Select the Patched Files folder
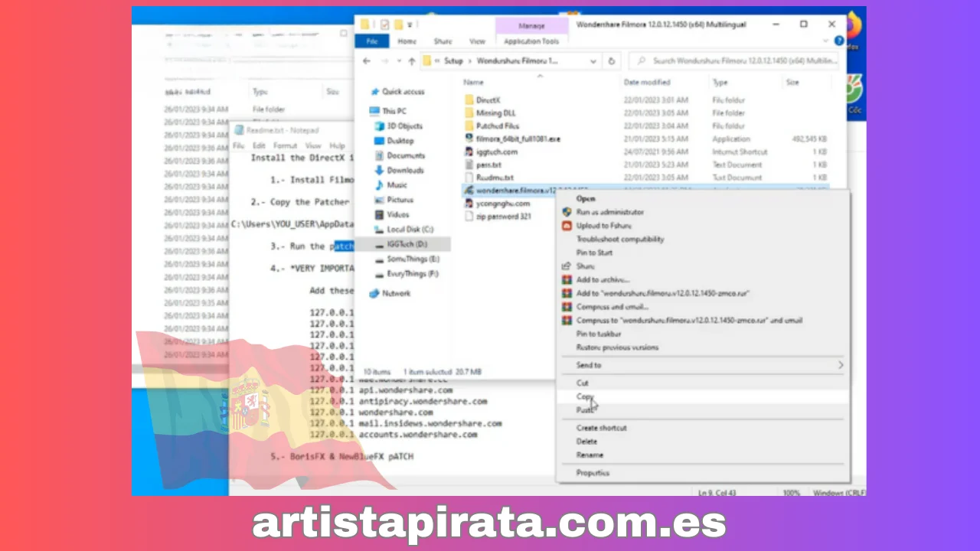 click(497, 126)
